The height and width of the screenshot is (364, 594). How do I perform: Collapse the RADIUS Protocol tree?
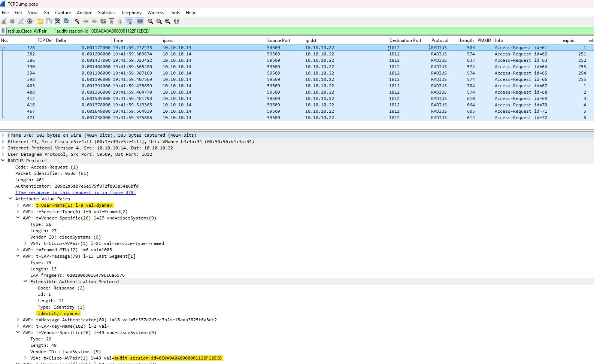tap(3, 161)
